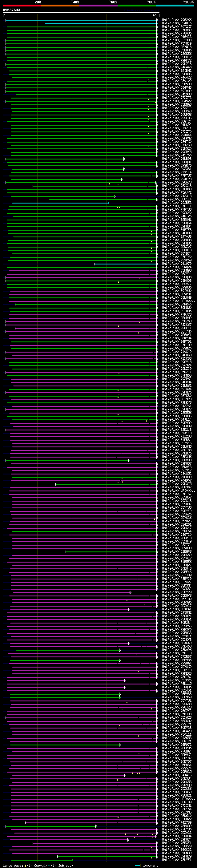Click the cyan ~100% identity legend segment

click(x=175, y=6)
